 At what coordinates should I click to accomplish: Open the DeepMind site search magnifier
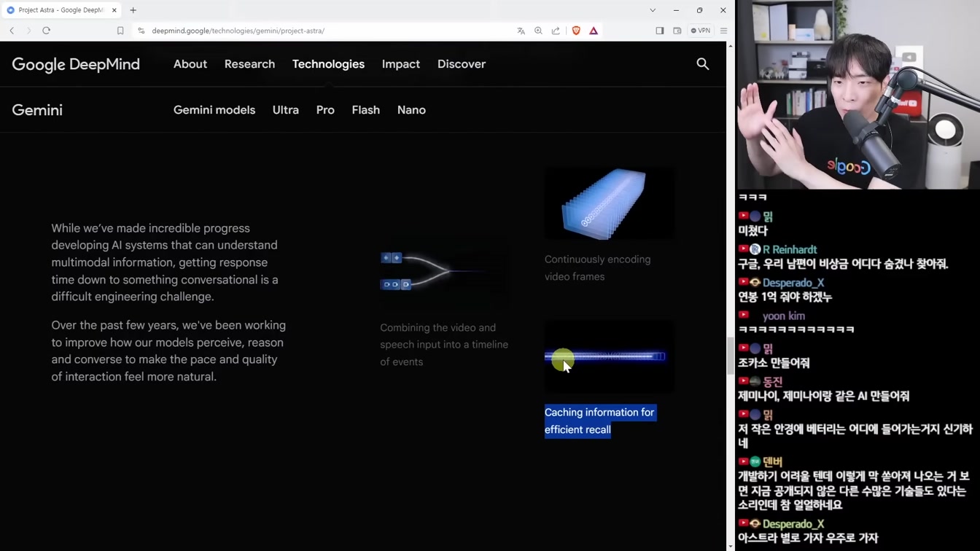click(703, 64)
